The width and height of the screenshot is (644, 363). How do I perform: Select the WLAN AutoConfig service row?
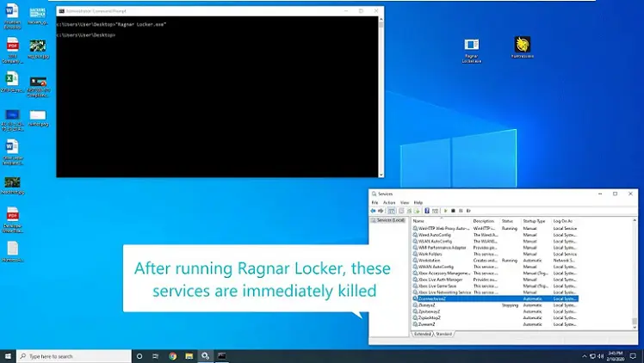[x=495, y=241]
